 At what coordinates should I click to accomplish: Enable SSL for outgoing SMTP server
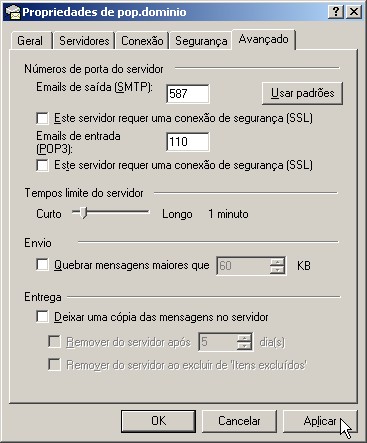tap(42, 118)
